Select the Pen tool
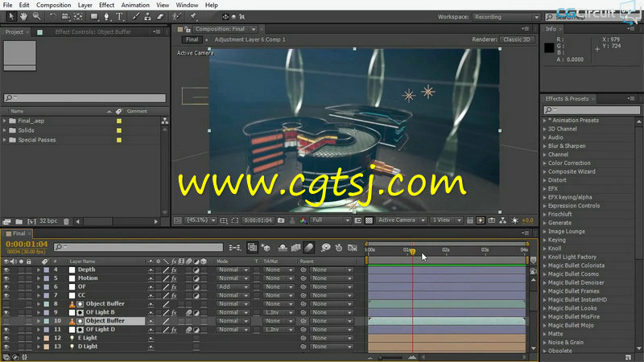644x362 pixels. click(107, 17)
